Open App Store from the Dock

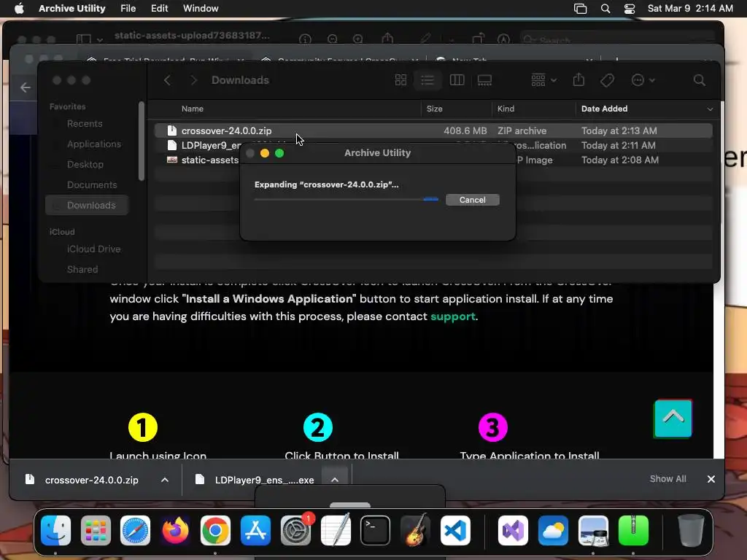[255, 530]
